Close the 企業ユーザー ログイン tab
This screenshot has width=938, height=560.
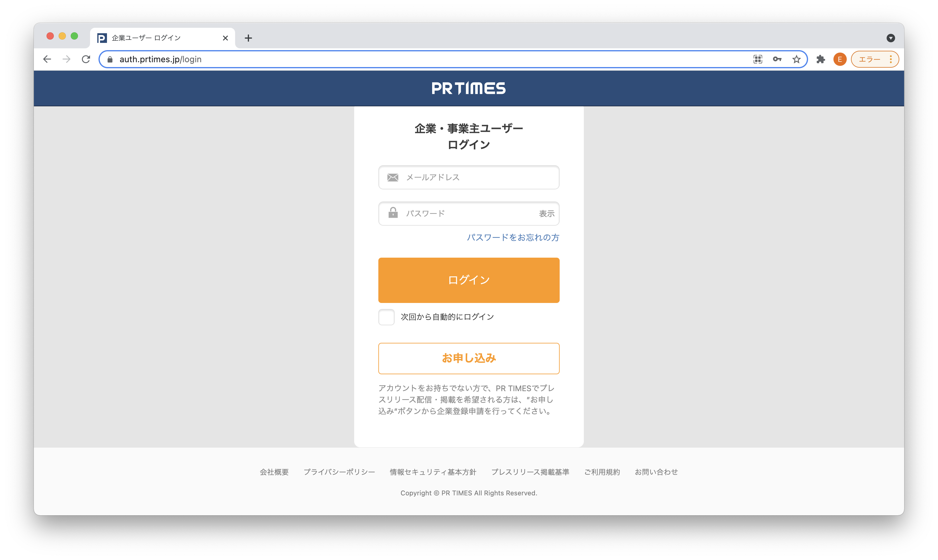[x=225, y=38]
